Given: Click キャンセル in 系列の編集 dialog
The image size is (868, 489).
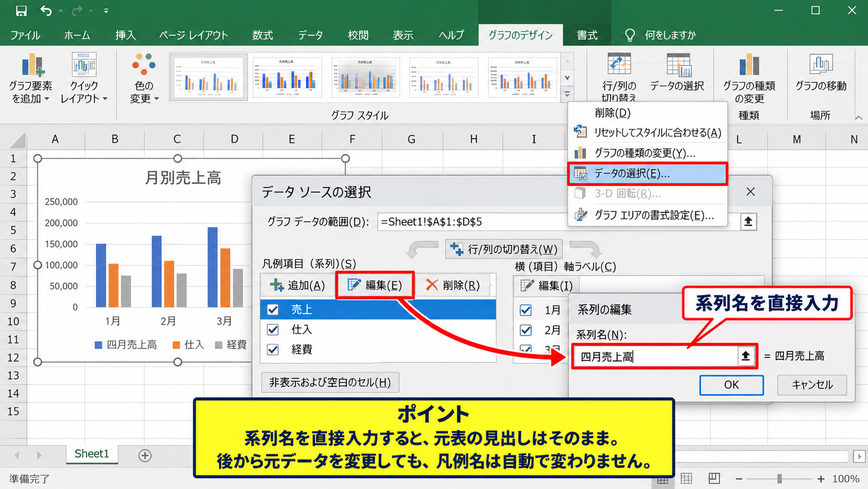Looking at the screenshot, I should 812,385.
